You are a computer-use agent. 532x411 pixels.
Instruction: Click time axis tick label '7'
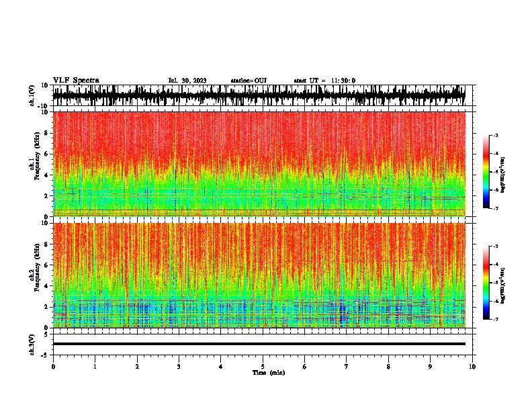click(347, 367)
